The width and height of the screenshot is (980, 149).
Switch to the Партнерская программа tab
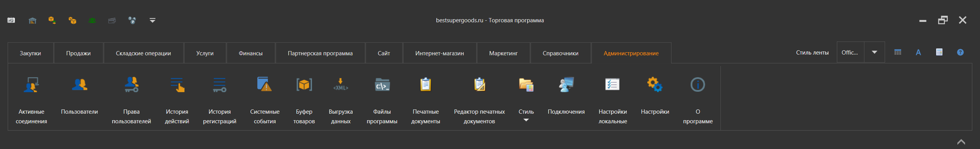tap(320, 53)
